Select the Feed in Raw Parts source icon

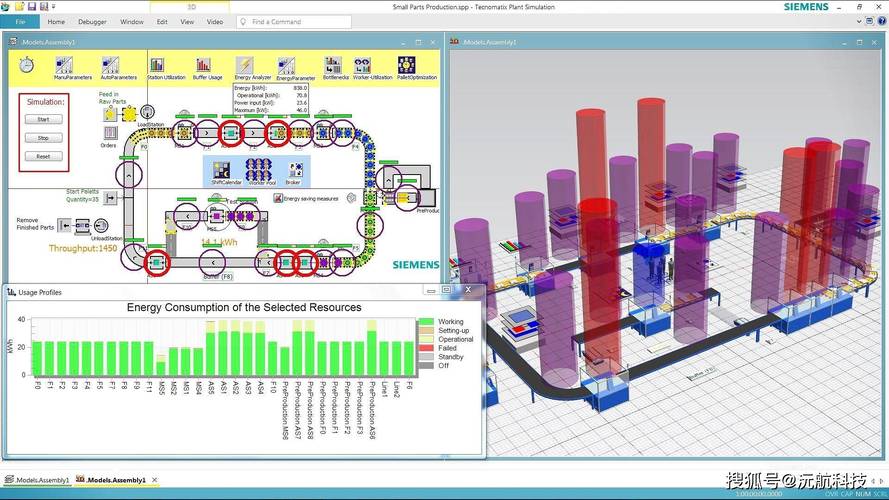tap(110, 114)
